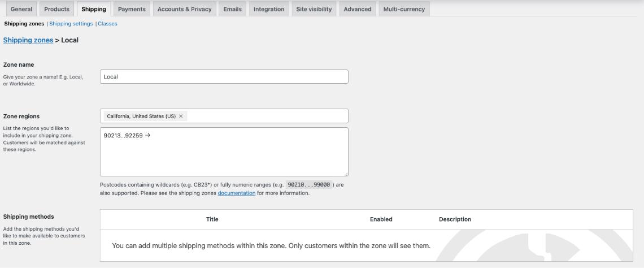Open the shipping zones documentation link
Viewport: 644px width, 268px height.
click(x=236, y=193)
